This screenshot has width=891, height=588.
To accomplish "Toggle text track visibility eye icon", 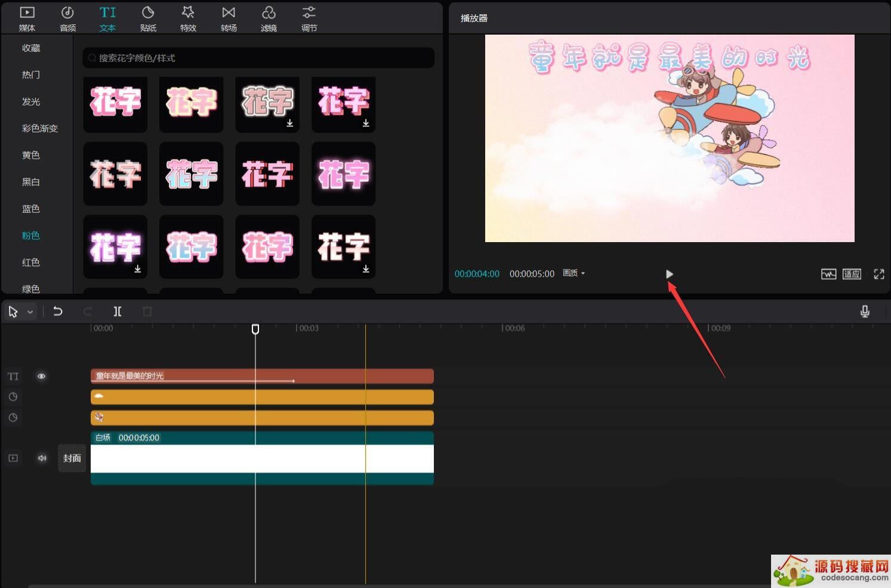I will 41,376.
